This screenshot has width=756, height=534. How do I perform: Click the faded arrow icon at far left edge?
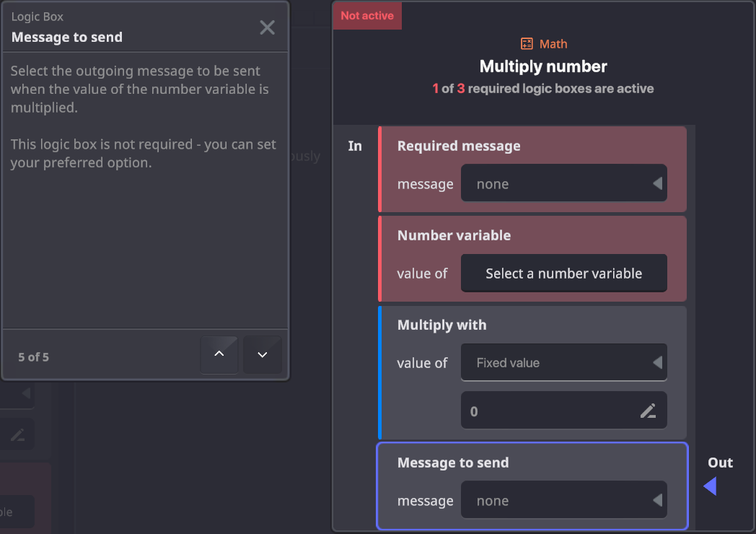pos(25,393)
